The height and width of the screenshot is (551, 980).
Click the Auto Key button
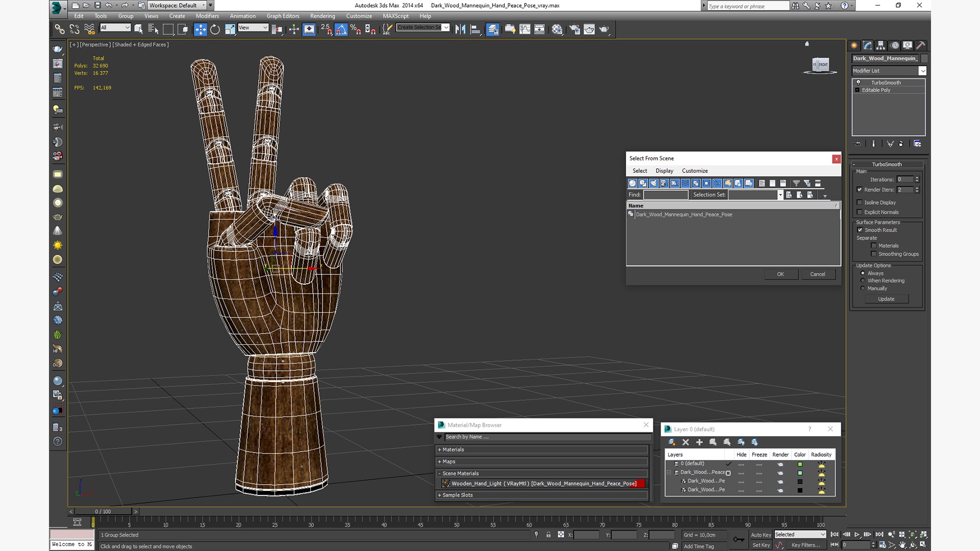click(x=761, y=535)
